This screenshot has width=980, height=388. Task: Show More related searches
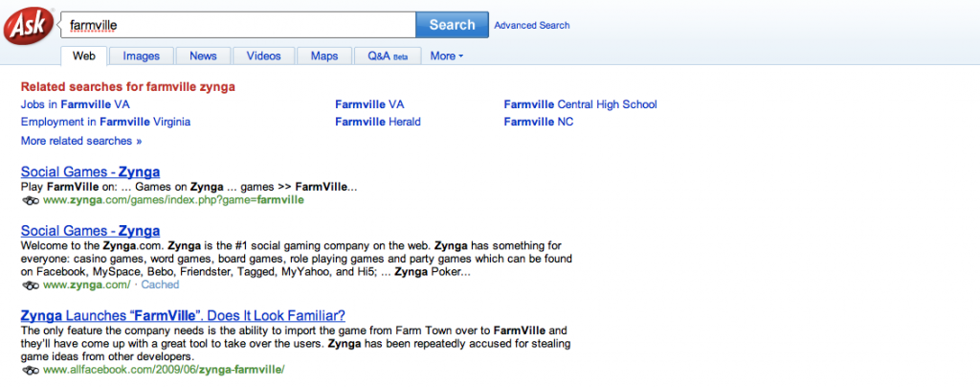click(81, 141)
